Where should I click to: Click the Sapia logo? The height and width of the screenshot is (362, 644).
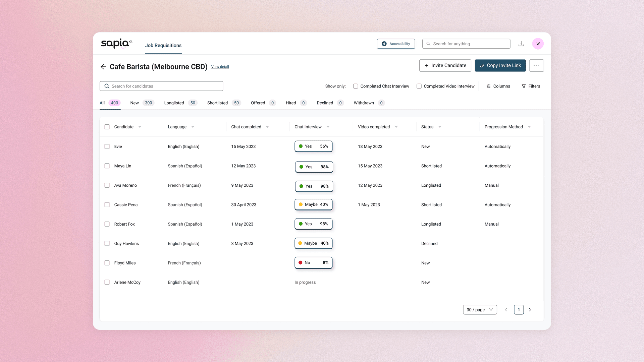click(x=116, y=44)
